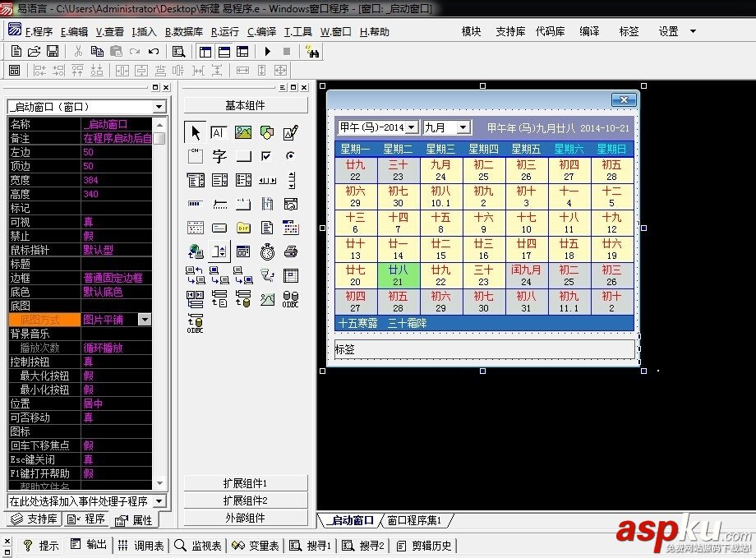Click the property list scrollbar up arrow
The width and height of the screenshot is (756, 558).
(159, 124)
